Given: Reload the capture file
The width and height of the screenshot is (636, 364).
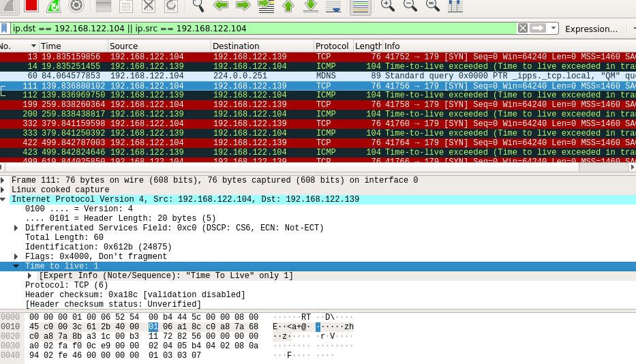Looking at the screenshot, I should (171, 5).
